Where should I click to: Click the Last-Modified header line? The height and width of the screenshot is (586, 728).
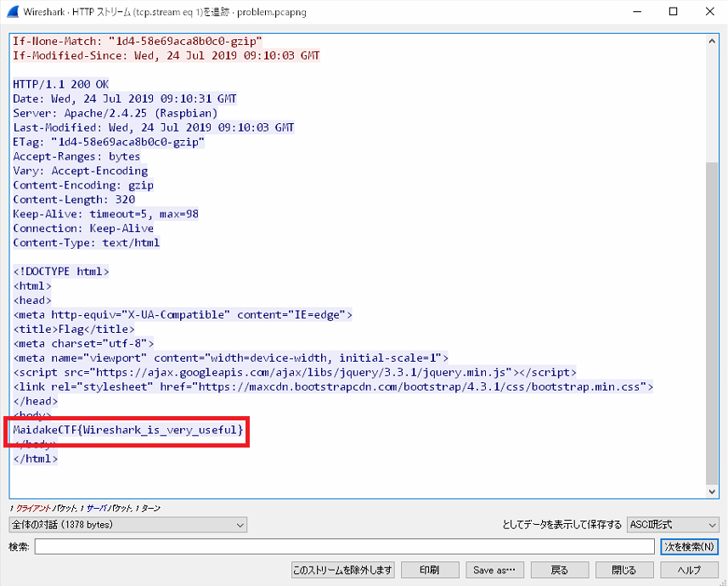click(x=154, y=127)
